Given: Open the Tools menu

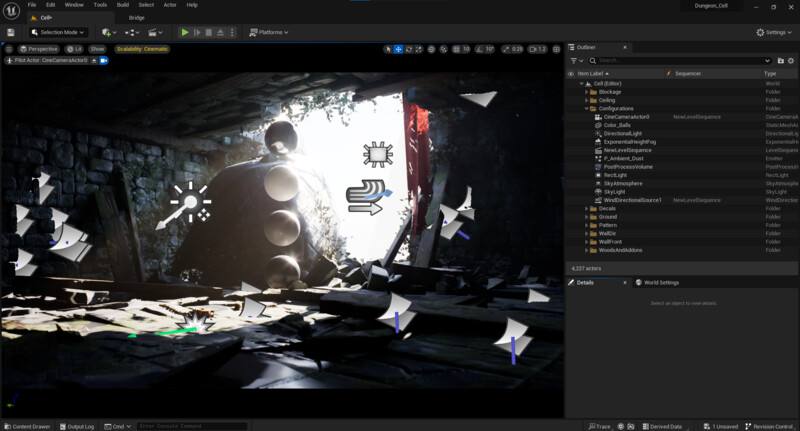Looking at the screenshot, I should tap(100, 5).
